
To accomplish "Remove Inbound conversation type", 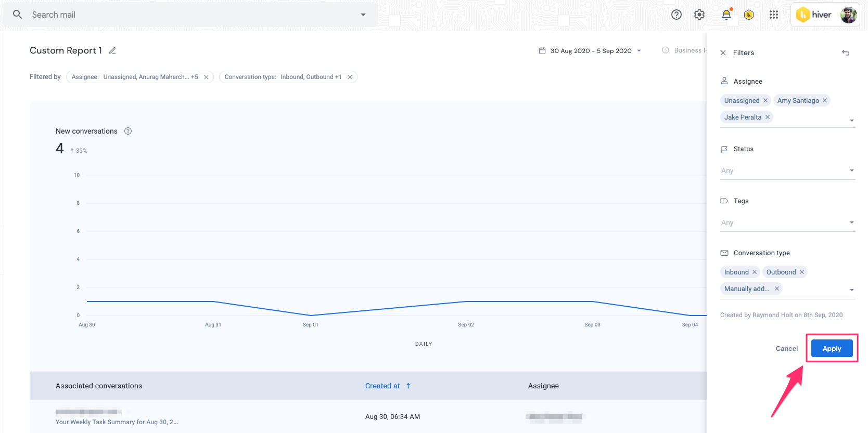I will click(x=755, y=272).
